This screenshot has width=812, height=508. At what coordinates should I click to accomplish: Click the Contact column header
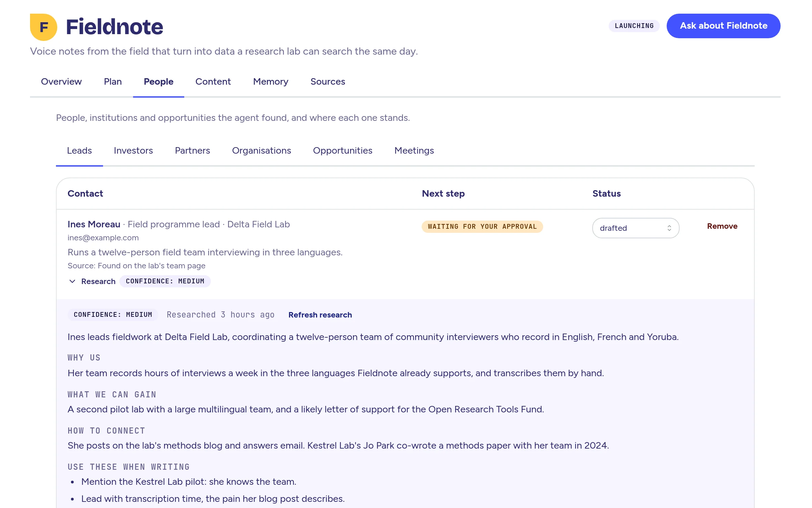coord(85,194)
